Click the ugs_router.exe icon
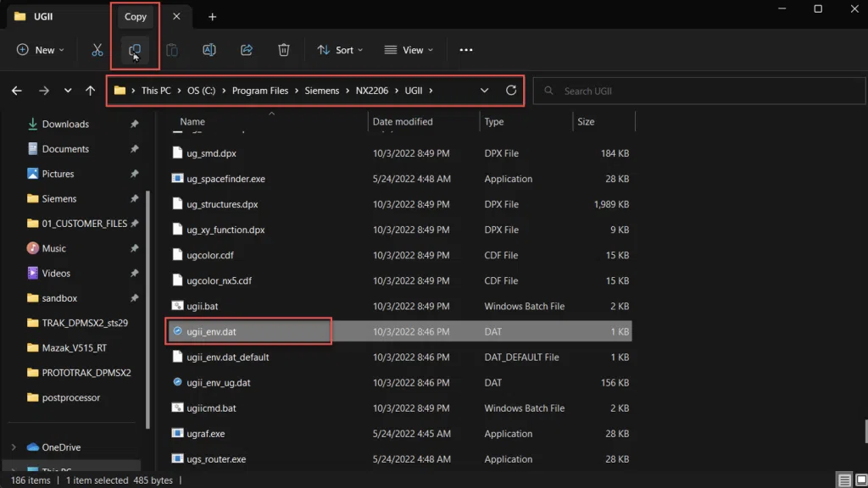 (177, 458)
